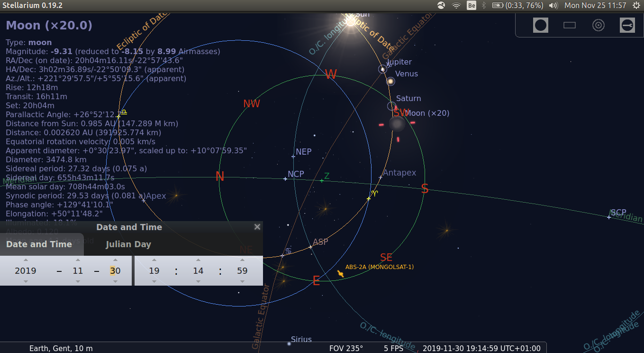
Task: Select the Venus planet marker
Action: click(x=390, y=81)
